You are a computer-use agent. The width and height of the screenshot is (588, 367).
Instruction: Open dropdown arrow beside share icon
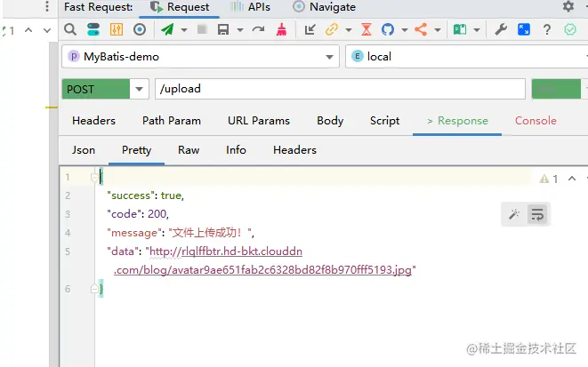[x=438, y=29]
